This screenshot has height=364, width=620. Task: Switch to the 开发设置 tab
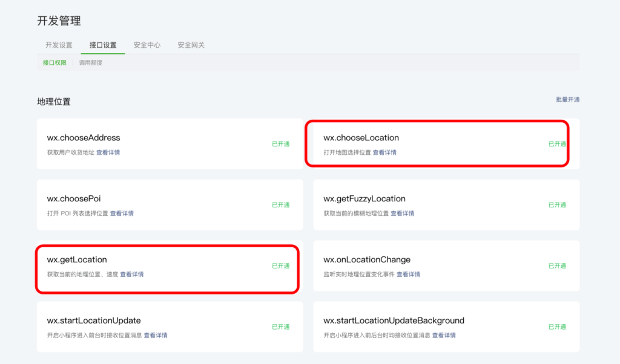pos(59,45)
